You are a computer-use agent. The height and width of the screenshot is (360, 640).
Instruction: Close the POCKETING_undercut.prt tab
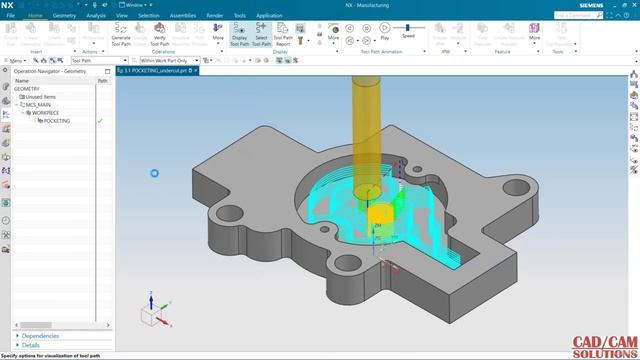[196, 71]
